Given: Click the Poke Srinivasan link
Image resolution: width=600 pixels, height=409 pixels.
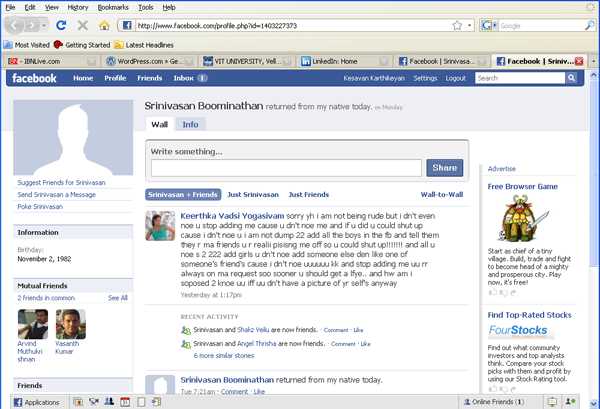Looking at the screenshot, I should 42,207.
